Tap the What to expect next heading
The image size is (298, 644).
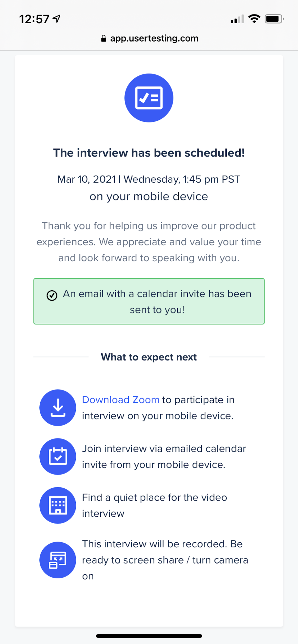[149, 357]
